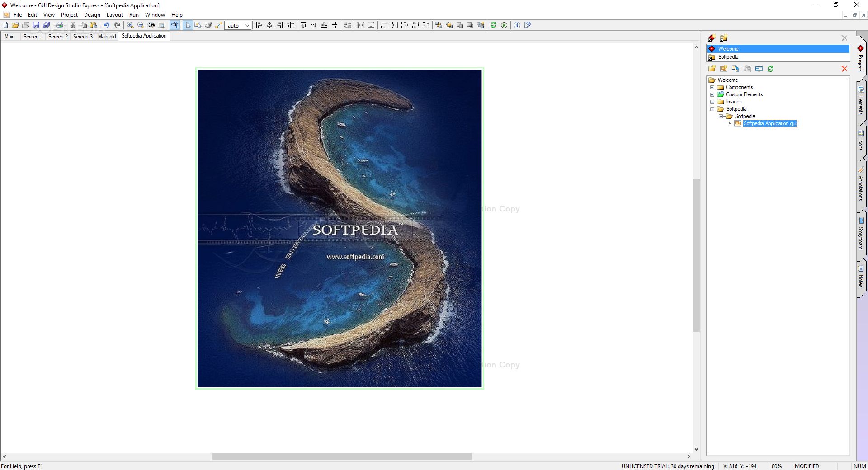Screen dimensions: 868x470
Task: Click the Align Top edges icon
Action: pos(303,25)
